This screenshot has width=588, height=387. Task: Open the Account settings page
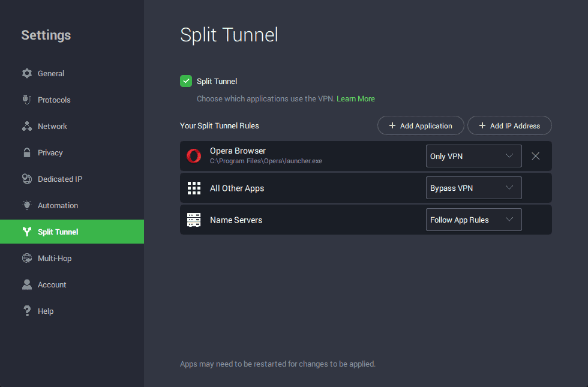coord(52,284)
